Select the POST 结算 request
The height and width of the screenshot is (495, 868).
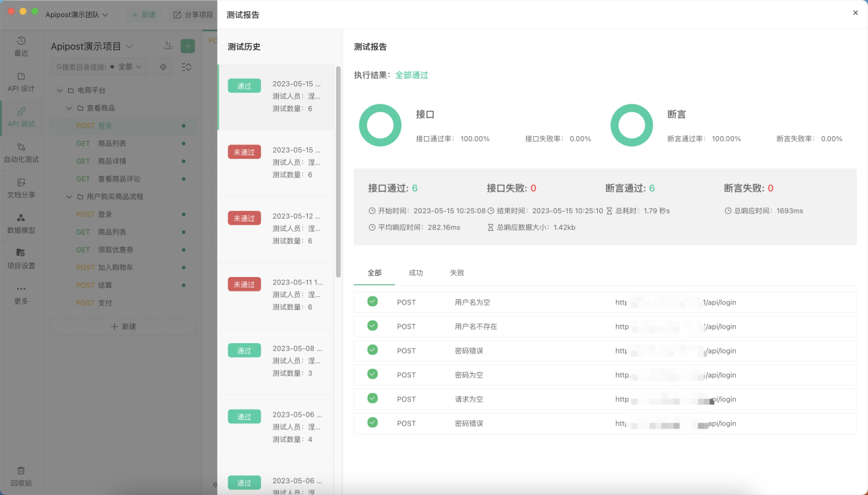(123, 285)
